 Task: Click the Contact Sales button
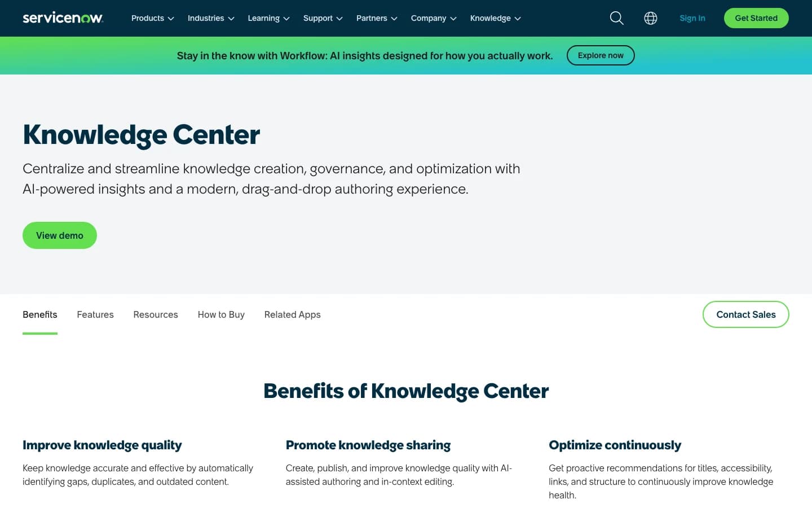tap(746, 314)
